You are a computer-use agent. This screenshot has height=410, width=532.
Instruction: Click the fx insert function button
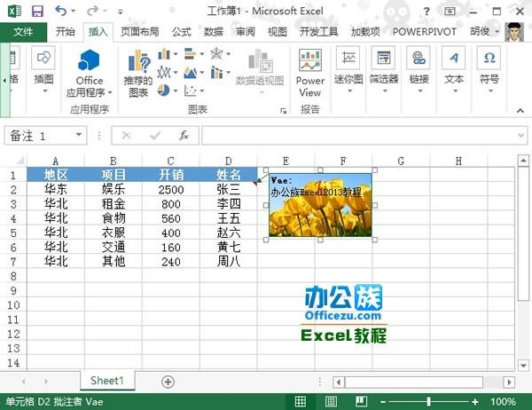(x=184, y=136)
